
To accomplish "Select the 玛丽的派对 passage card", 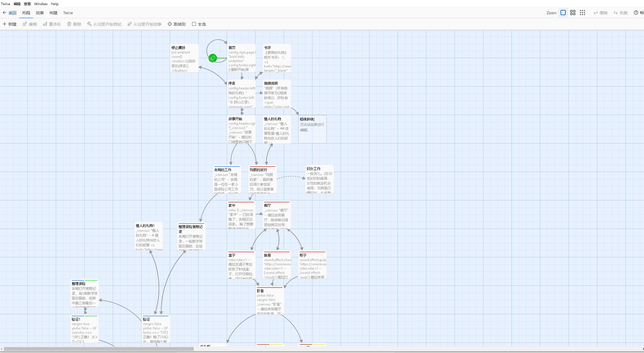I will click(263, 179).
